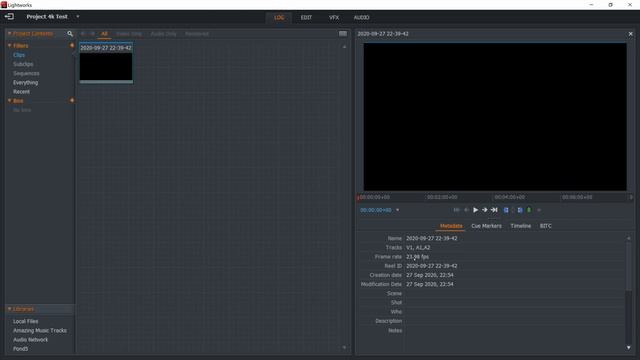
Task: Collapse the Filters section
Action: (x=9, y=46)
